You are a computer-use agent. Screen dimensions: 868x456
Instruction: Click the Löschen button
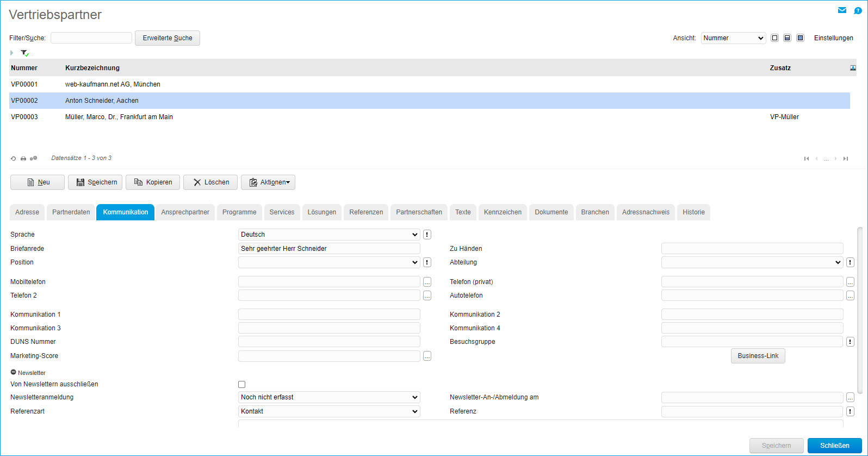(210, 182)
